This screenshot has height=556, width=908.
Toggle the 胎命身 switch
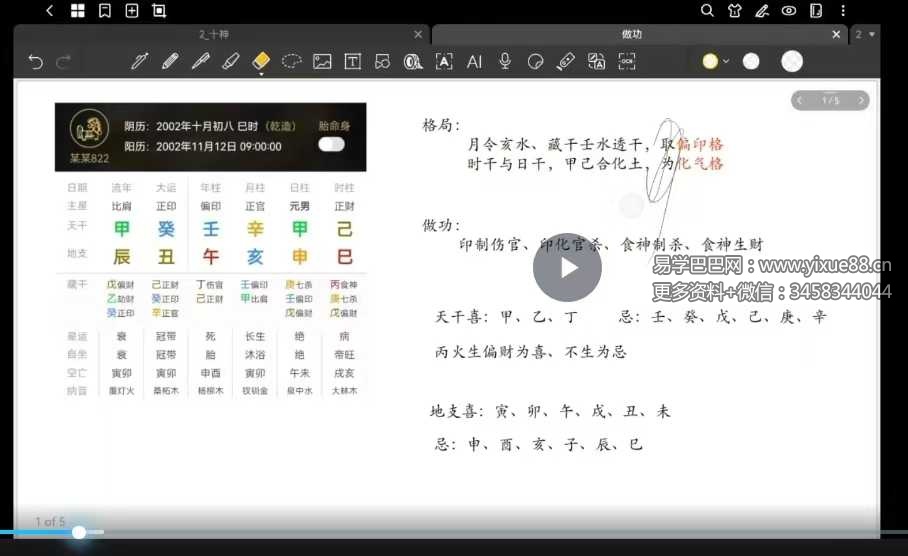[331, 144]
